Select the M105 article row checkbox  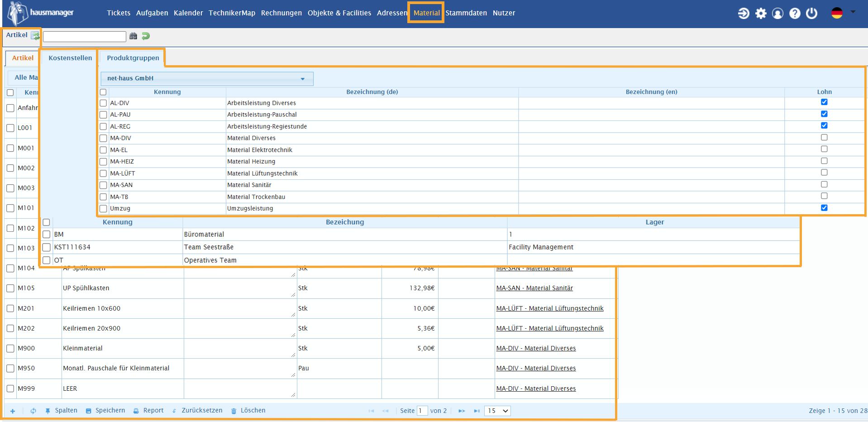click(x=10, y=288)
